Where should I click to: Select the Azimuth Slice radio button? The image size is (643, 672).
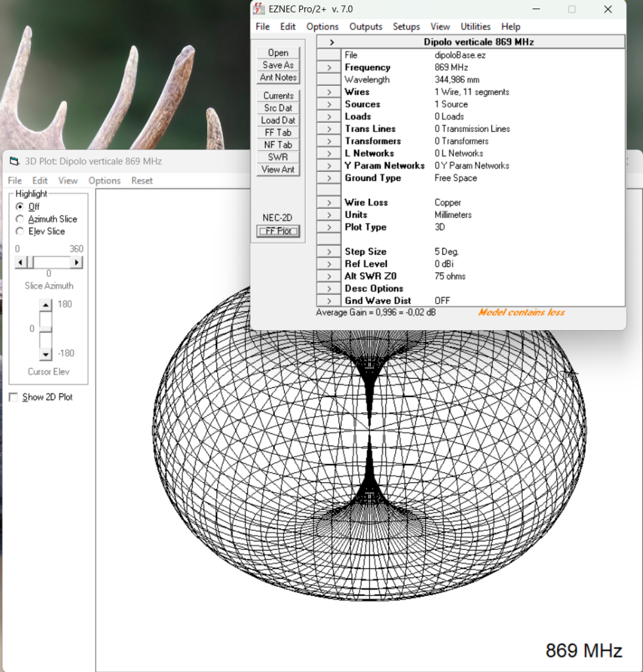[x=20, y=219]
